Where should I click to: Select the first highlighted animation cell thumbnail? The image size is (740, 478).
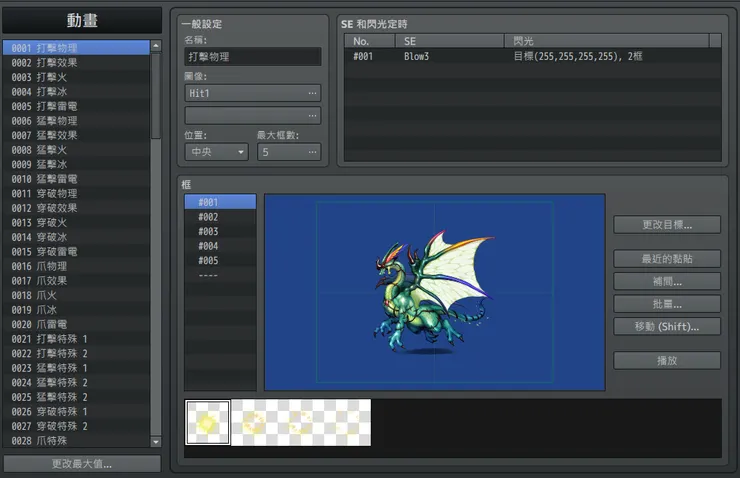[207, 423]
